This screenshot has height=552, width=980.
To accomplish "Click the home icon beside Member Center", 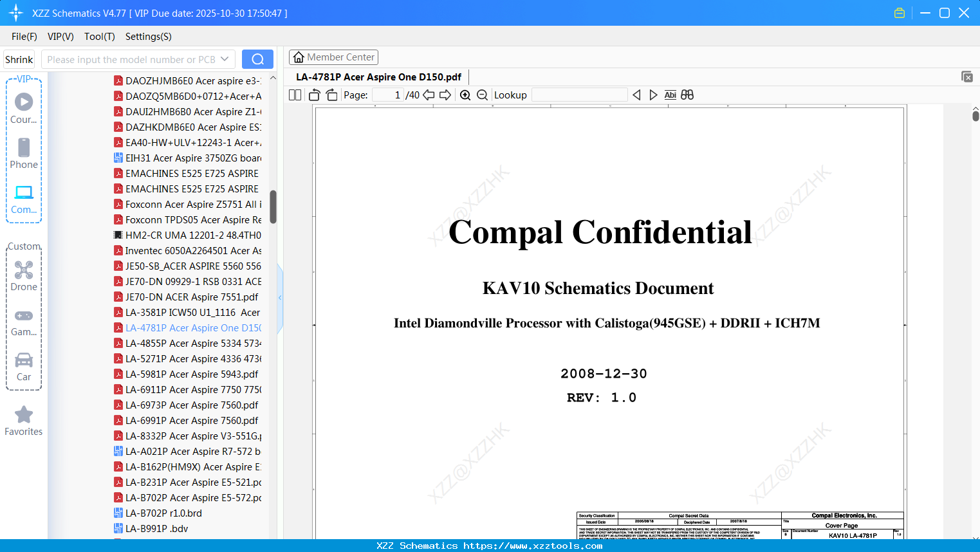I will (x=299, y=57).
